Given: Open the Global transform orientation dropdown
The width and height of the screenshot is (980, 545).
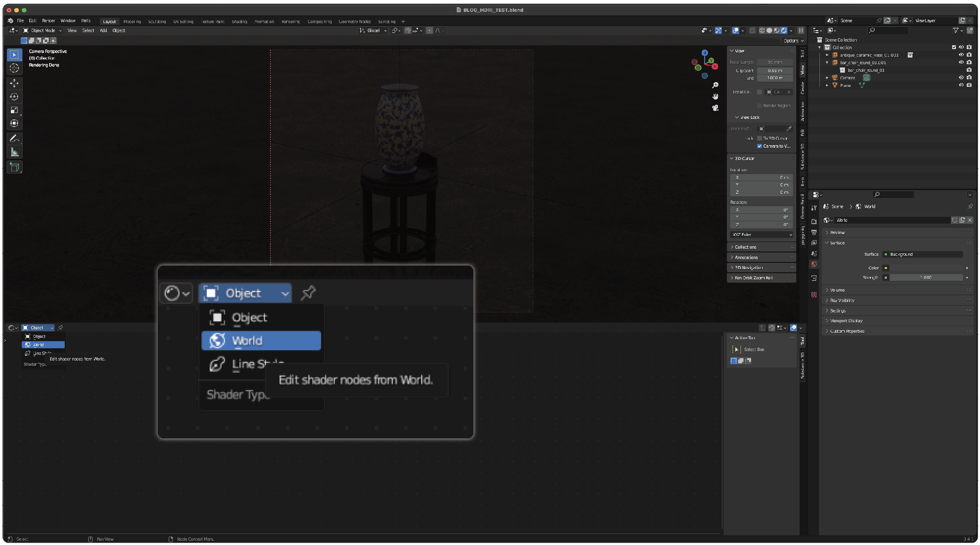Looking at the screenshot, I should pyautogui.click(x=373, y=31).
